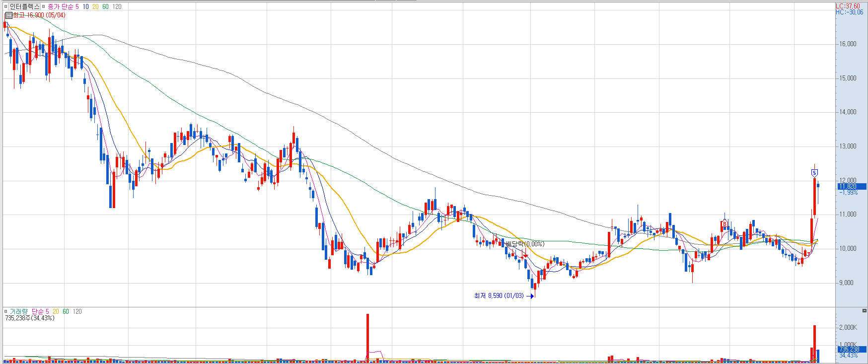Click the 최고 16,900 (05/04) high label
The width and height of the screenshot is (868, 364).
[39, 15]
